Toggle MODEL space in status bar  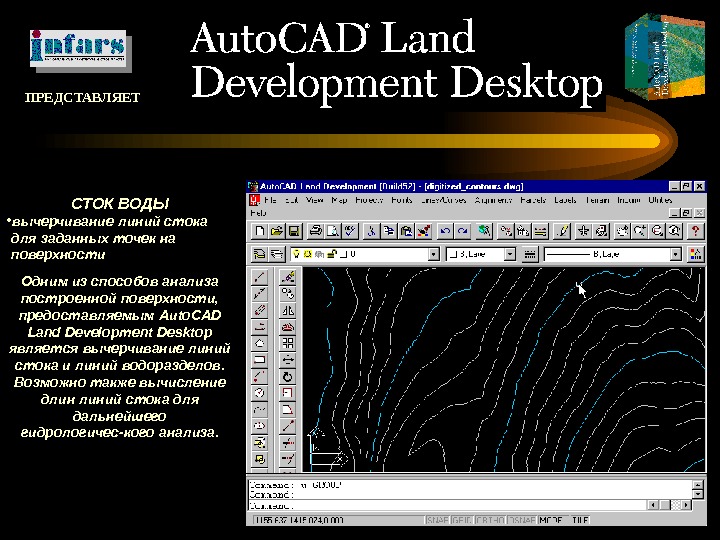(x=552, y=520)
